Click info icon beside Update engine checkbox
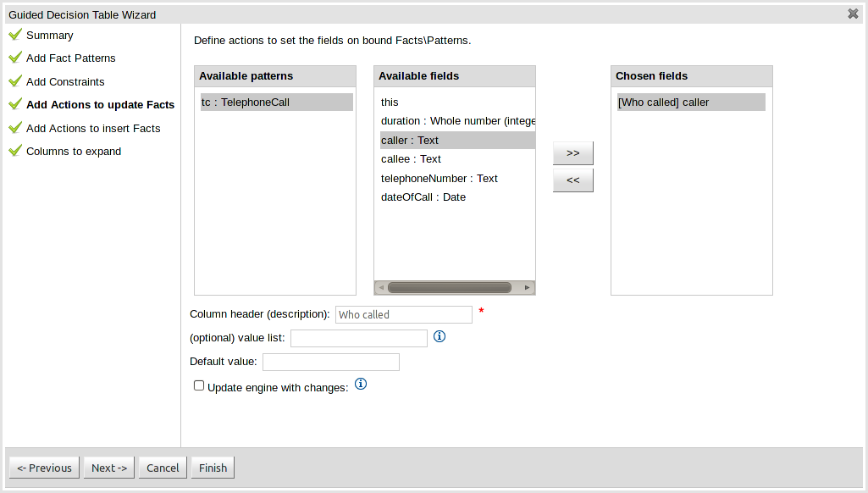868x493 pixels. (361, 385)
